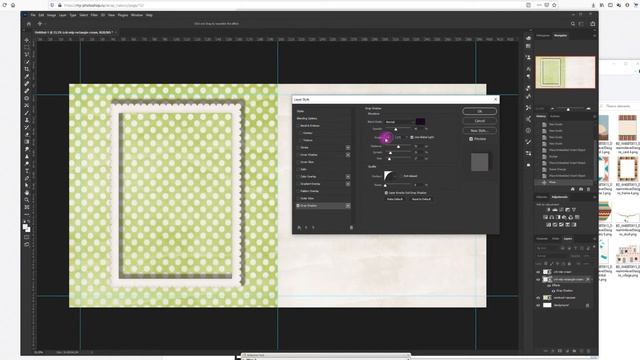Hide the Drop Shadow effect in Layers panel
Image resolution: width=640 pixels, height=360 pixels.
554,291
